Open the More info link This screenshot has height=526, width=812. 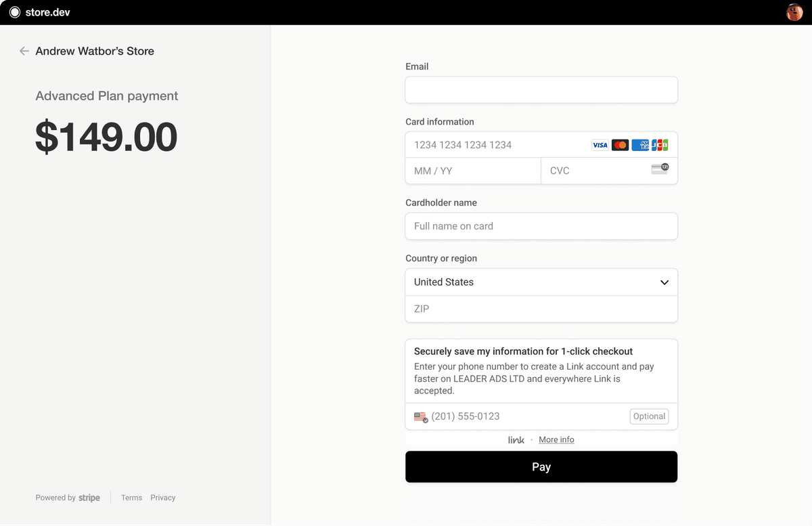556,440
